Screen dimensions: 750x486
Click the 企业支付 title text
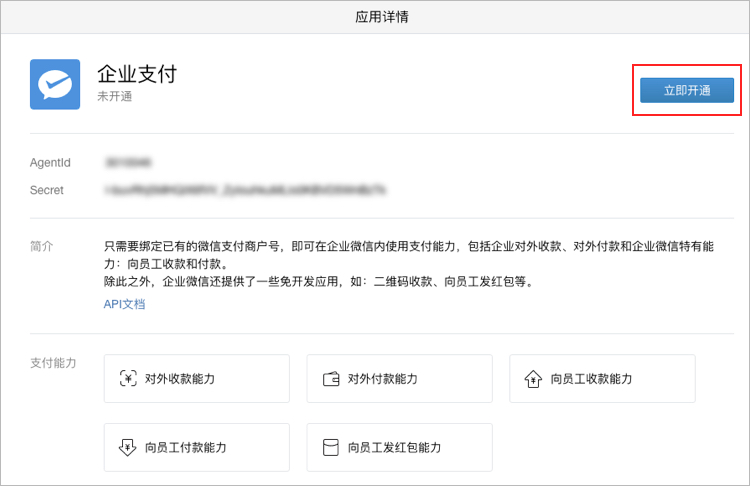137,74
